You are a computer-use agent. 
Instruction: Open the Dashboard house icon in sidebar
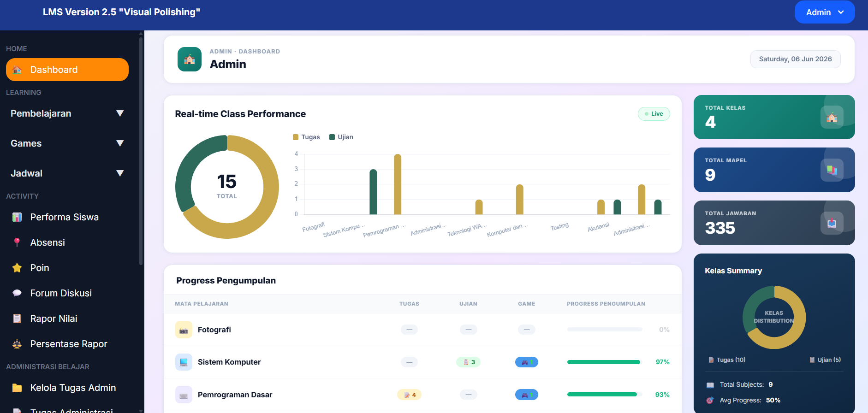coord(17,70)
